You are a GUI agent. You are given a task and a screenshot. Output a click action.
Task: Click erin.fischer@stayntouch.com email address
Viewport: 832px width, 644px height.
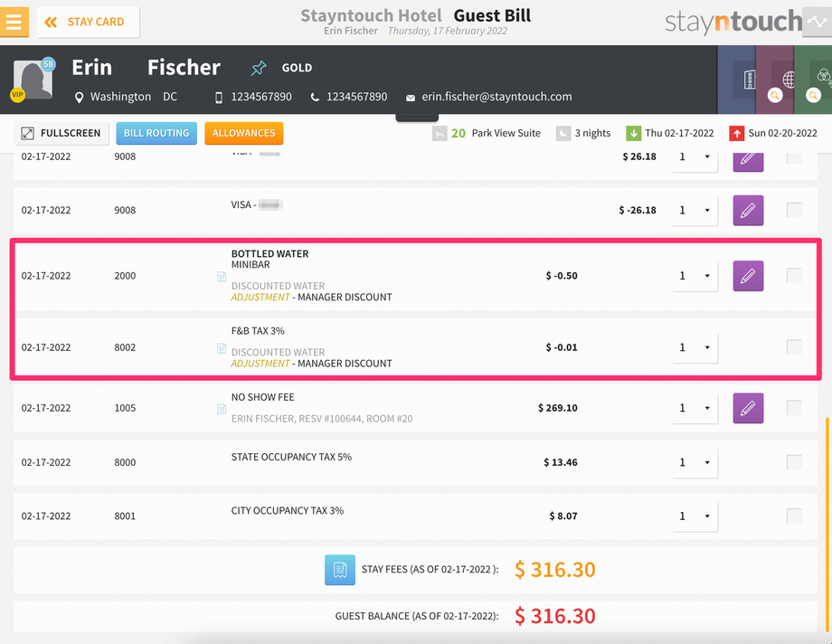click(496, 97)
